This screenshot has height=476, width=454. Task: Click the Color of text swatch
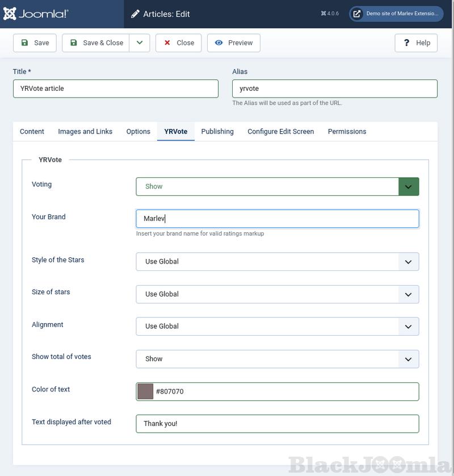[145, 391]
